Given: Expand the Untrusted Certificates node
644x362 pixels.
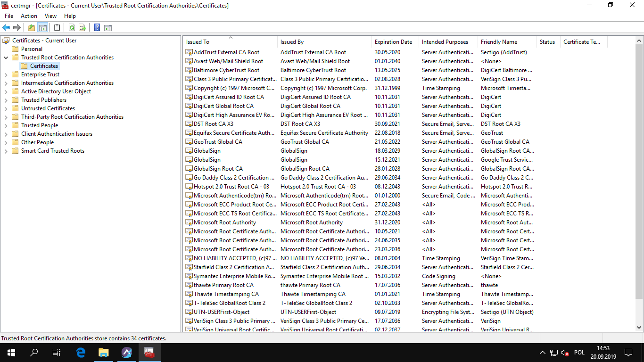Looking at the screenshot, I should 6,108.
